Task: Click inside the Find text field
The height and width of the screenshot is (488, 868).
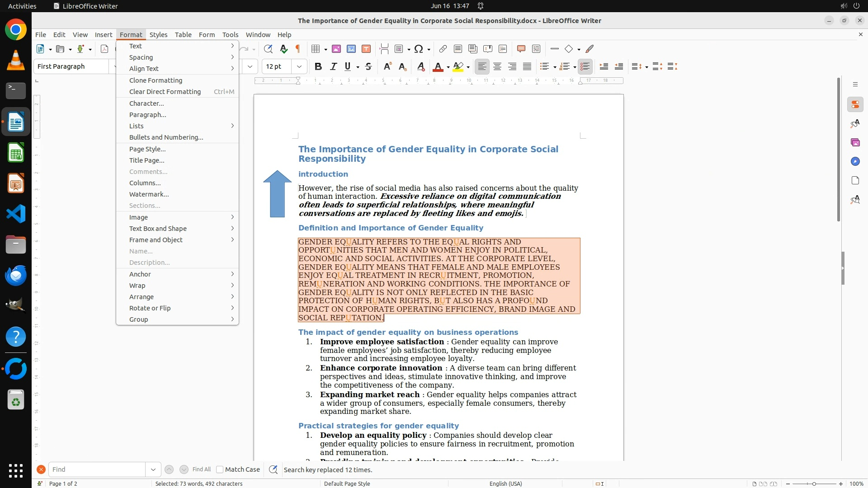Action: [97, 469]
